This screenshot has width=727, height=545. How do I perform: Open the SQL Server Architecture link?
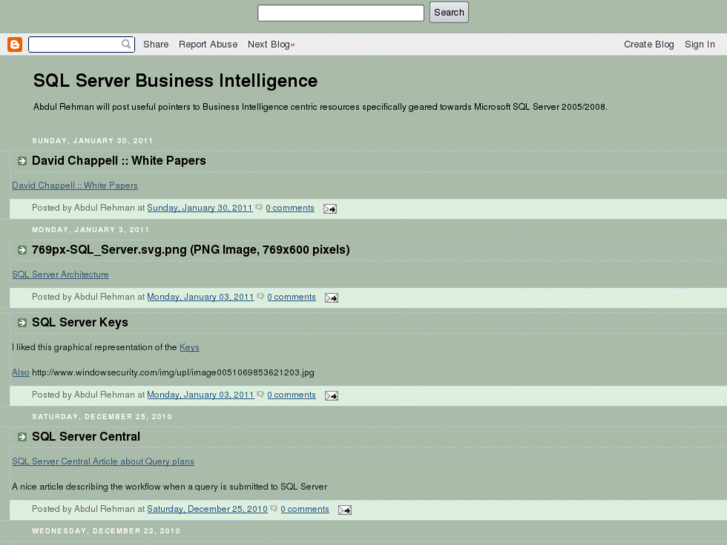[x=60, y=275]
